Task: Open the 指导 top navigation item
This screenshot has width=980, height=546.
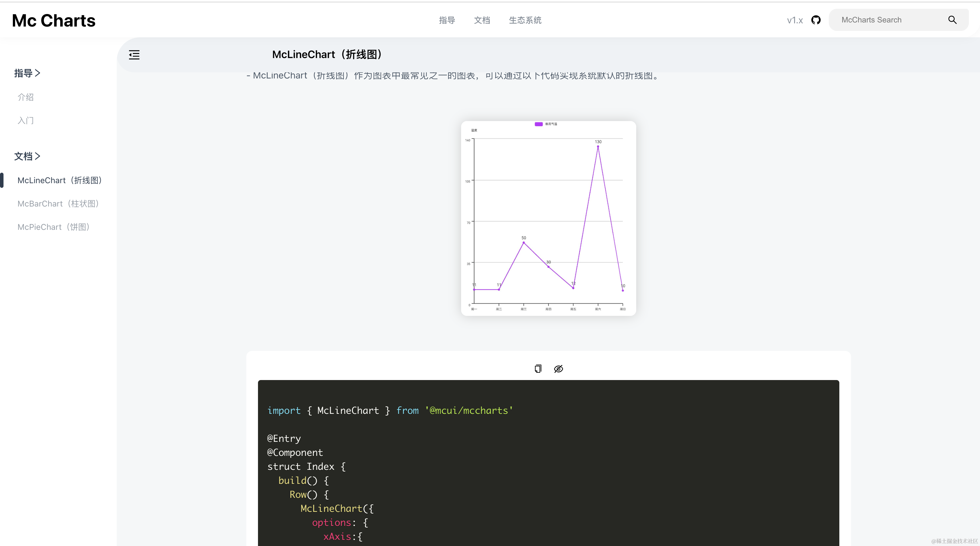Action: click(447, 20)
